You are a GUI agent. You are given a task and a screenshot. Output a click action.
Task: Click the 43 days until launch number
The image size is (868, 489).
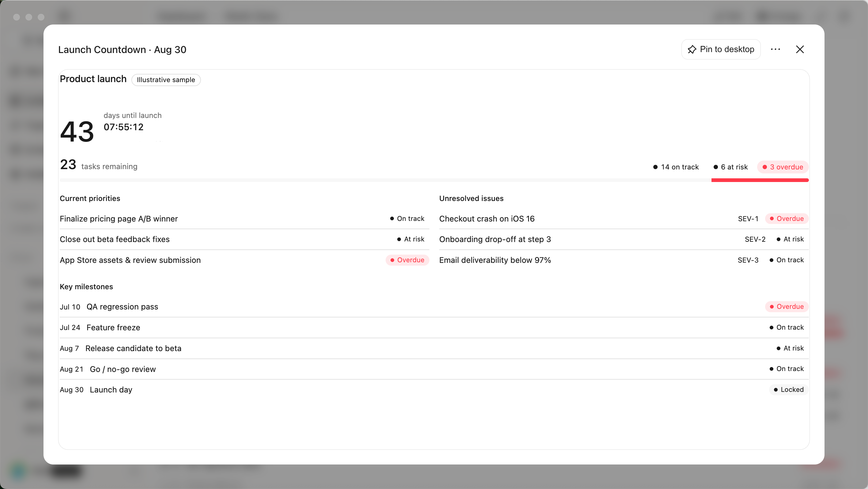pyautogui.click(x=77, y=132)
